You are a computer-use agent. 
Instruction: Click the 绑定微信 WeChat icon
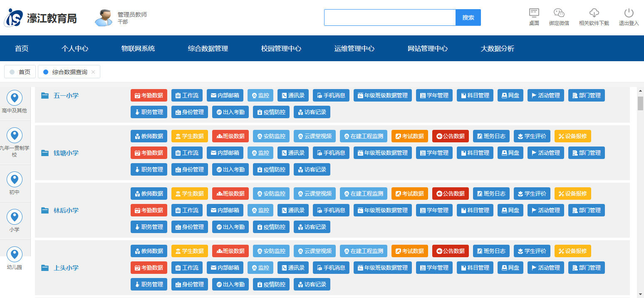click(559, 13)
